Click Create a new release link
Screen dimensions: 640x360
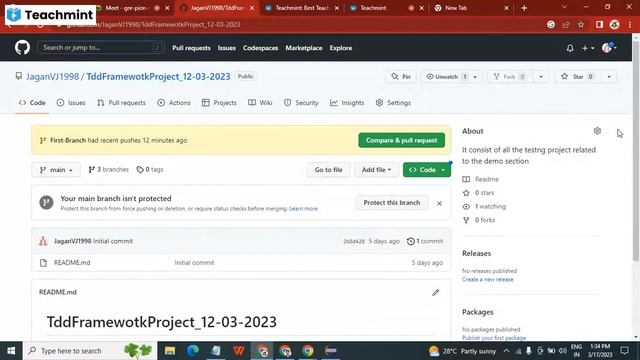coord(488,280)
